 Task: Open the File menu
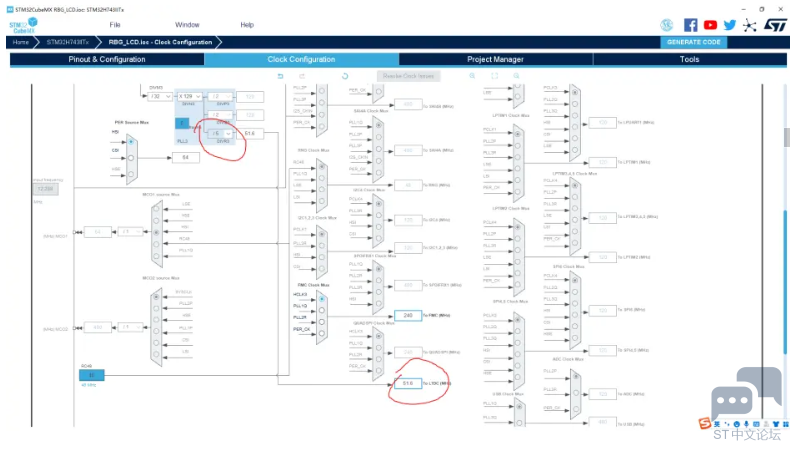tap(115, 25)
